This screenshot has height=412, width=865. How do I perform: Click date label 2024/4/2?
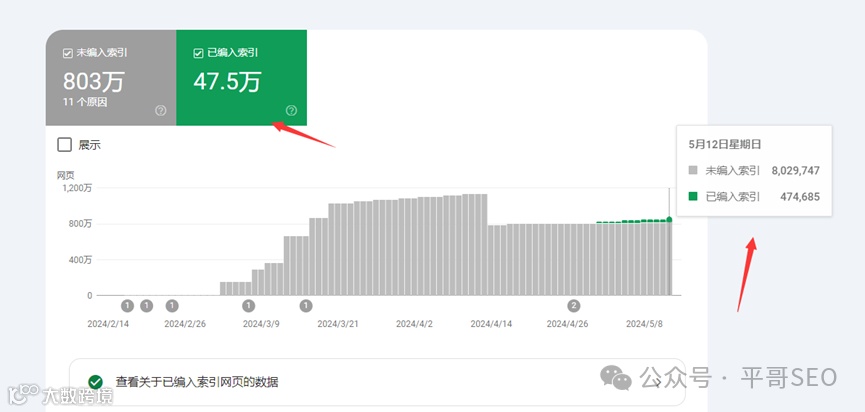coord(414,324)
